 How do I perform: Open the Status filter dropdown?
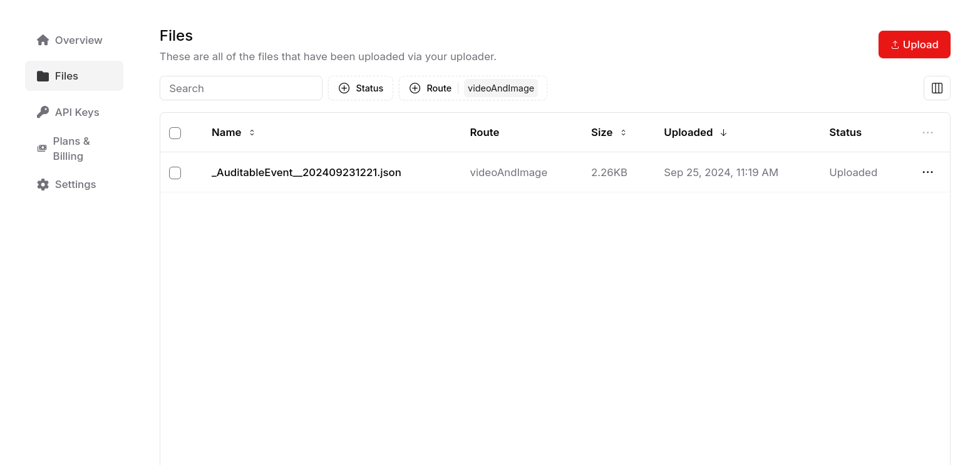coord(361,88)
